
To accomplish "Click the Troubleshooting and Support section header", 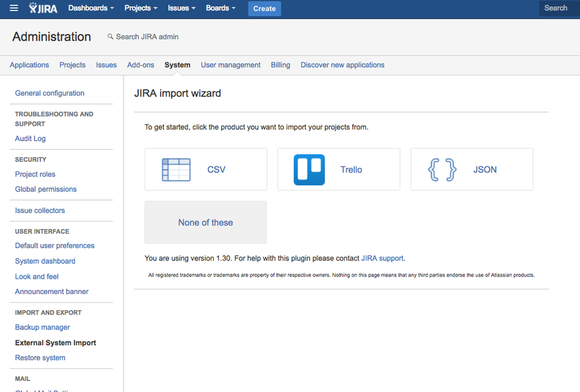I will [54, 119].
